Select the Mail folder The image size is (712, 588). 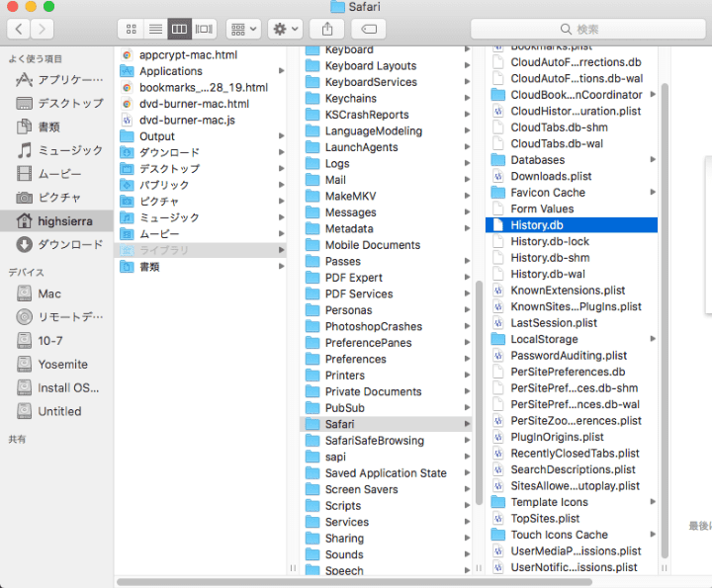386,180
